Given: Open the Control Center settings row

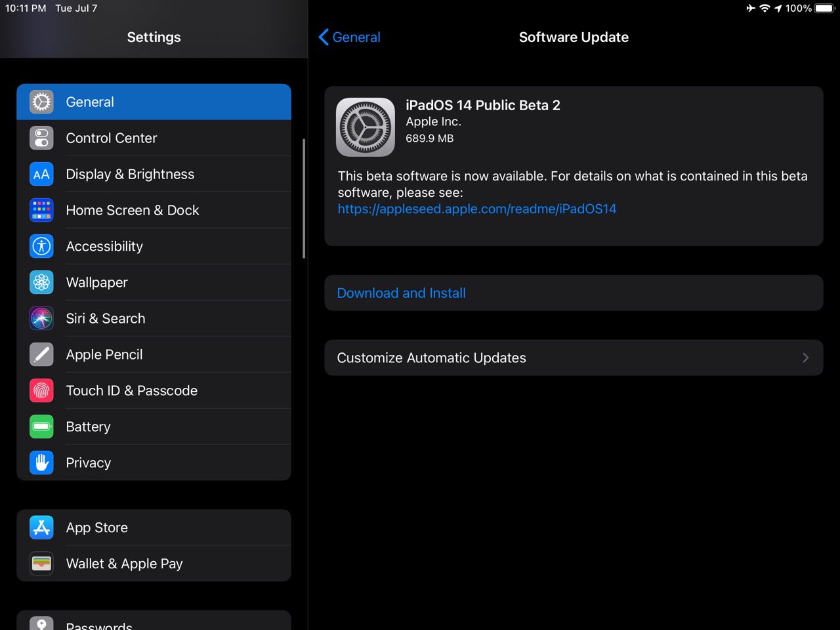Looking at the screenshot, I should pyautogui.click(x=154, y=138).
